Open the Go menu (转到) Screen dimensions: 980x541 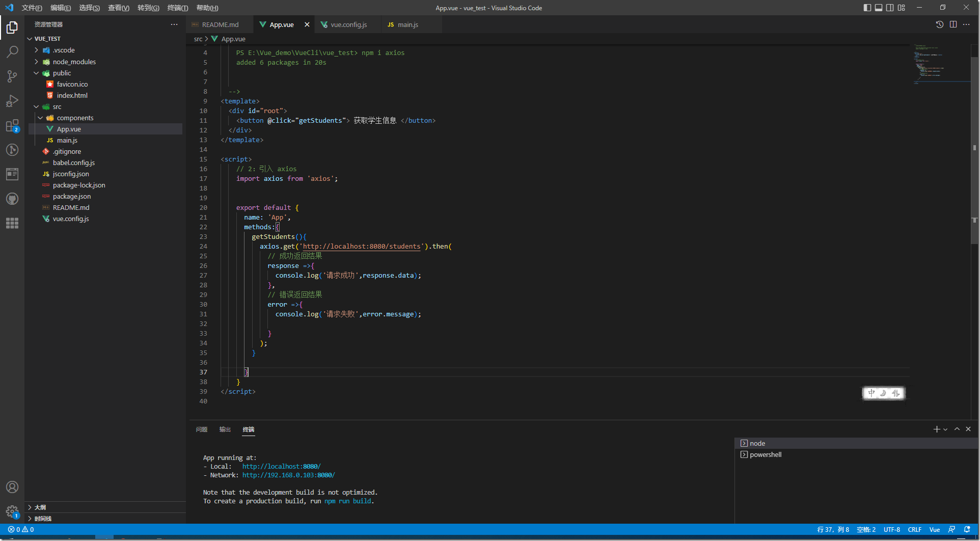click(148, 8)
